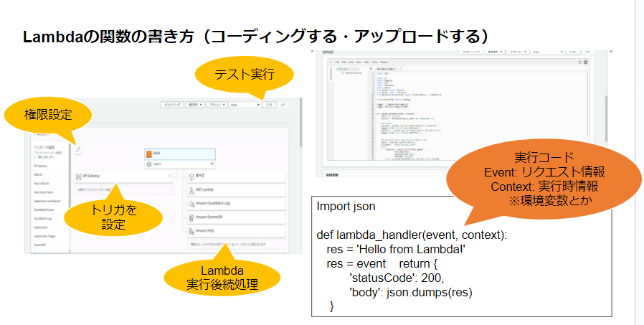Add CodeCommit from trigger list

pos(41,227)
